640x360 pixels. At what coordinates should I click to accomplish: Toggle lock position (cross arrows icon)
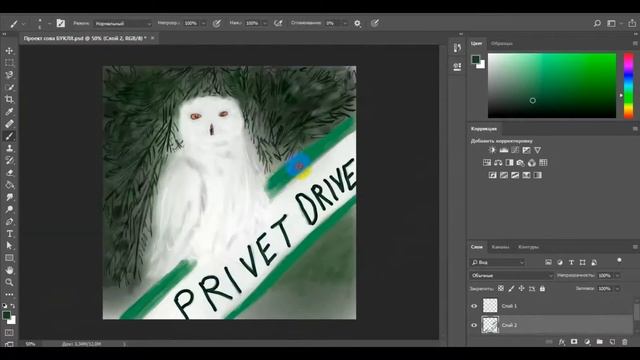[522, 289]
